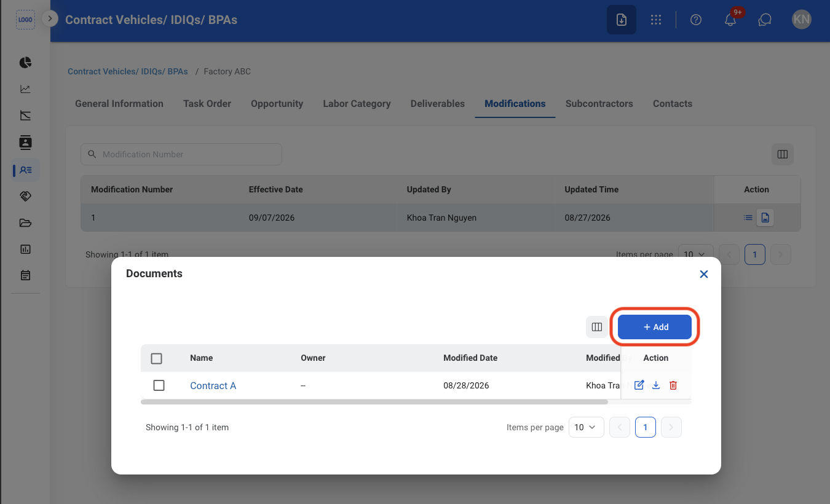
Task: Switch to the Subcontractors tab
Action: 599,104
